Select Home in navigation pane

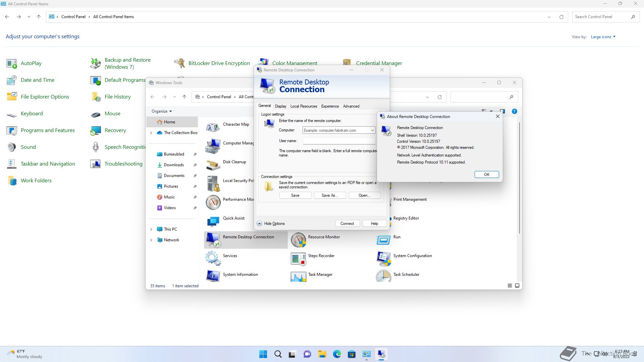pos(172,122)
